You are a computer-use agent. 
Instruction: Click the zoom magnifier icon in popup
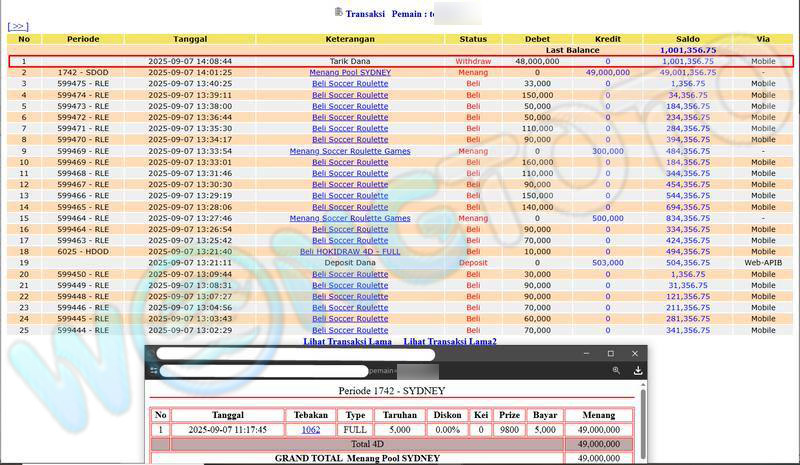pyautogui.click(x=616, y=370)
